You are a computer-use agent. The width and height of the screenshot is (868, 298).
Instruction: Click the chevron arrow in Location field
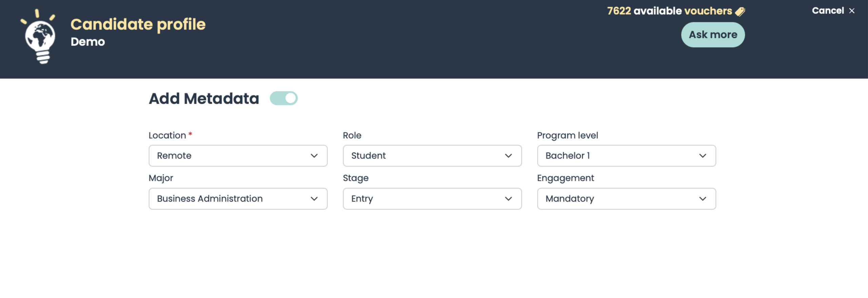pos(314,156)
